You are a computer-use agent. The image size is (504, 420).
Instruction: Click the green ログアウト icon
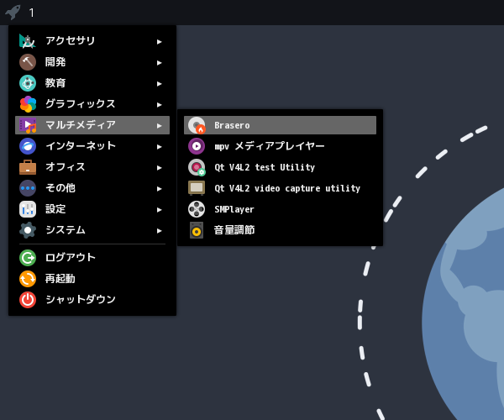pos(28,258)
